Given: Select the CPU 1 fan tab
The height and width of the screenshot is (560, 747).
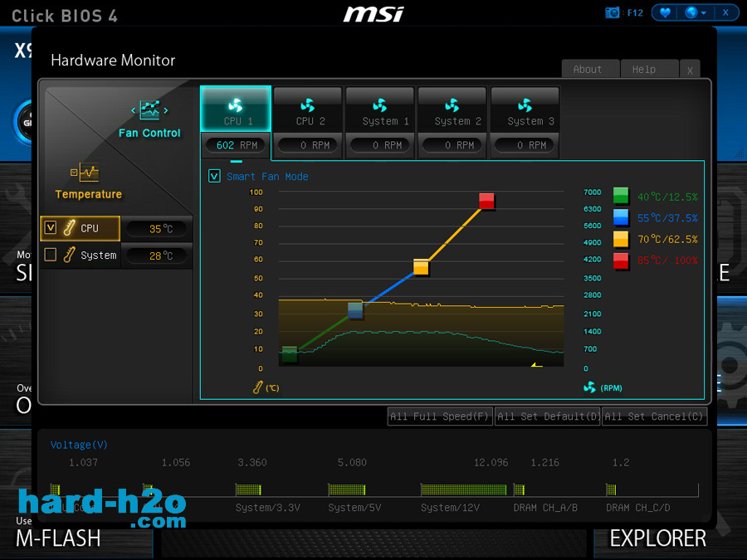Looking at the screenshot, I should (236, 109).
